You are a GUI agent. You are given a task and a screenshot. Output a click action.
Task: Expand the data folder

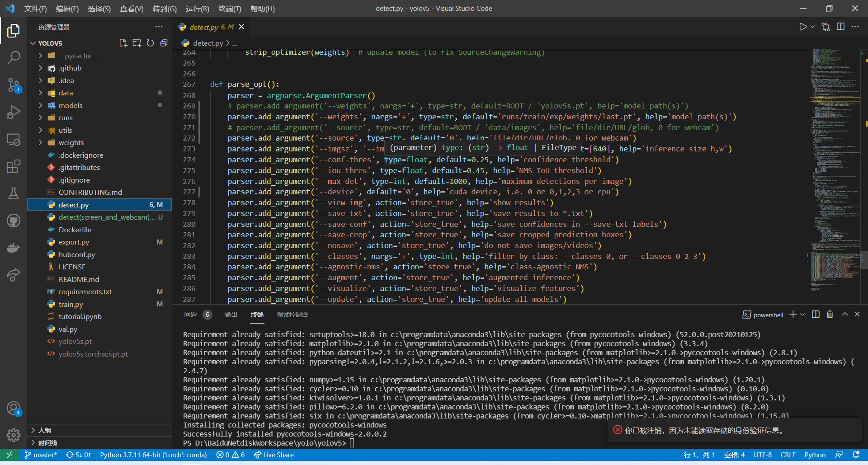click(40, 93)
